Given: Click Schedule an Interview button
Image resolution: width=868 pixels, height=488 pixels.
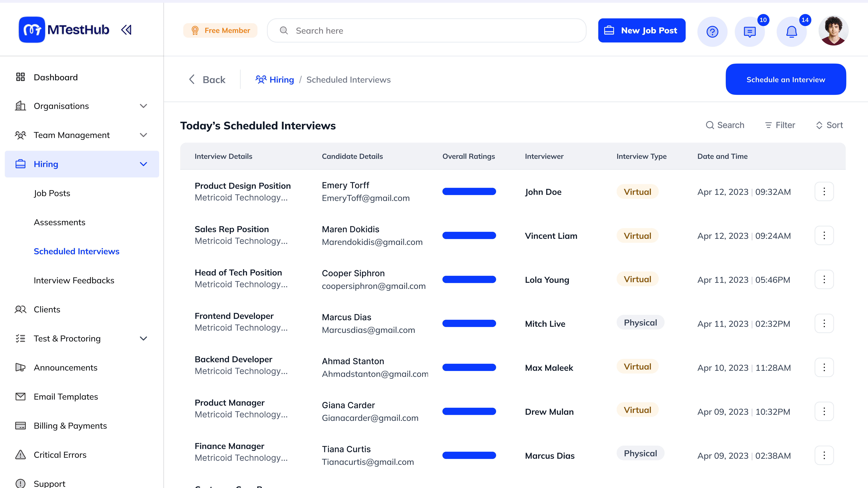Looking at the screenshot, I should (x=786, y=80).
